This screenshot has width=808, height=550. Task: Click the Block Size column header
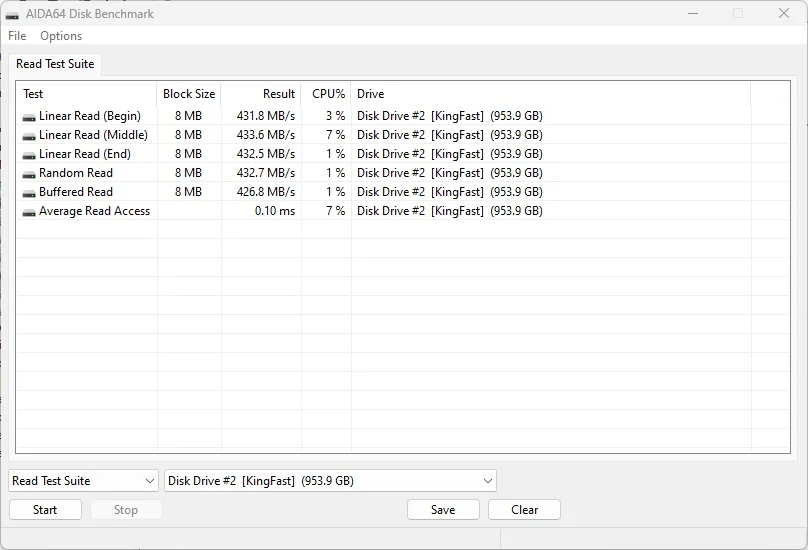point(189,94)
